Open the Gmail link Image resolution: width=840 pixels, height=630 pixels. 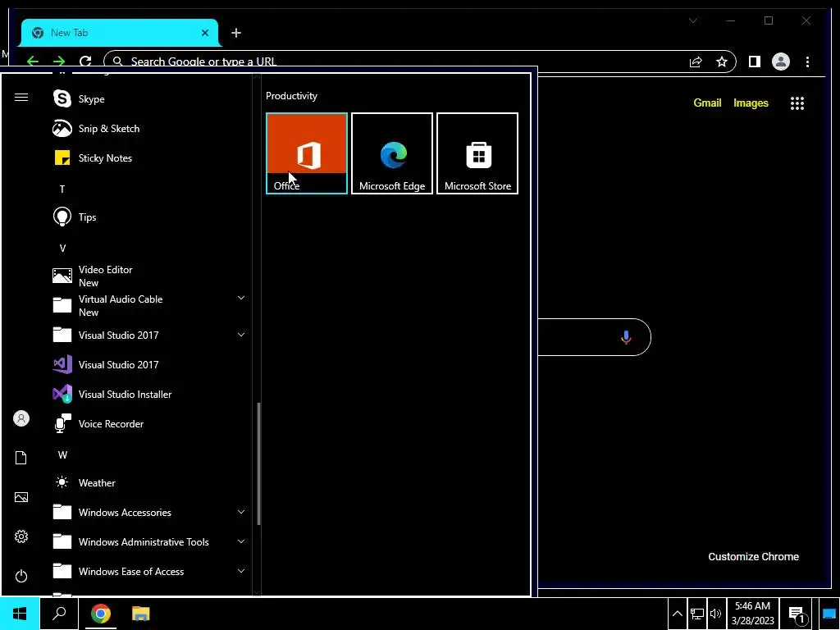pos(707,103)
